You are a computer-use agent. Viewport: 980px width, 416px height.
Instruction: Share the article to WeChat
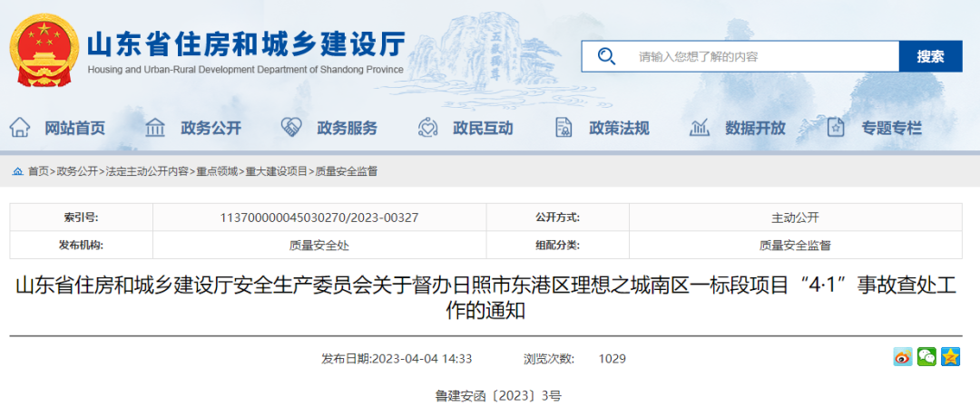(926, 357)
